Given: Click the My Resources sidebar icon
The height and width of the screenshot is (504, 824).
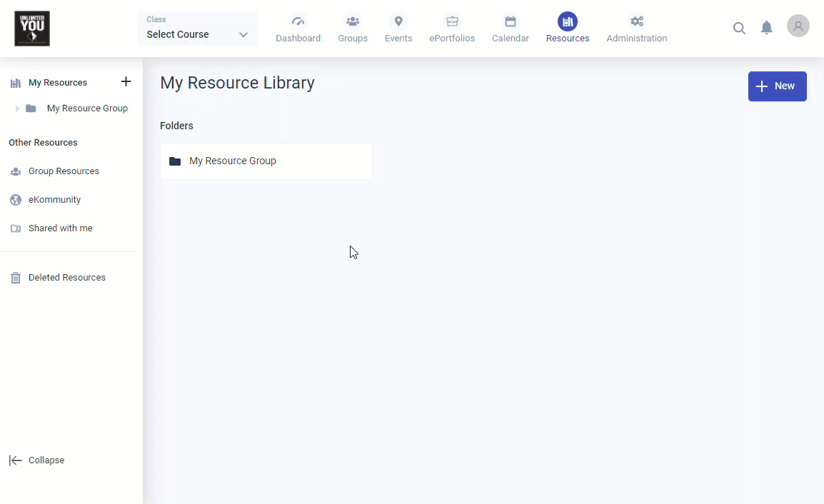Looking at the screenshot, I should (16, 83).
